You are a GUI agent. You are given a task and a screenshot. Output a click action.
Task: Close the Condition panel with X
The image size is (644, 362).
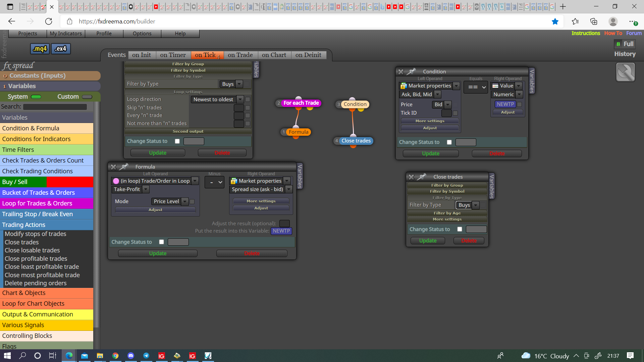point(401,71)
